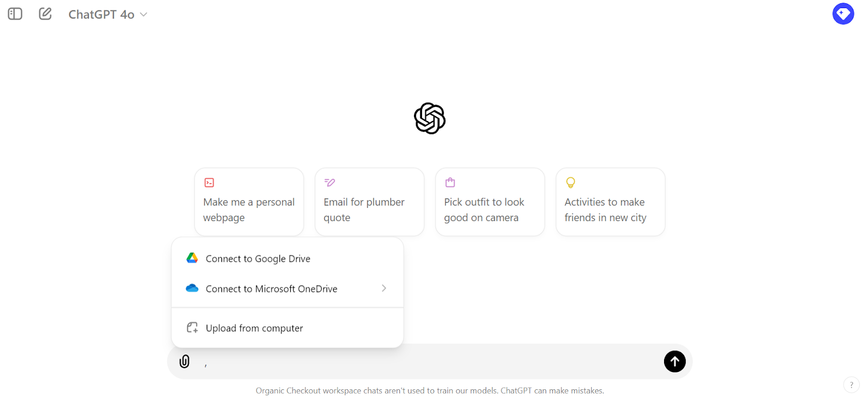Click the shopping bag icon on outfit card

(450, 182)
